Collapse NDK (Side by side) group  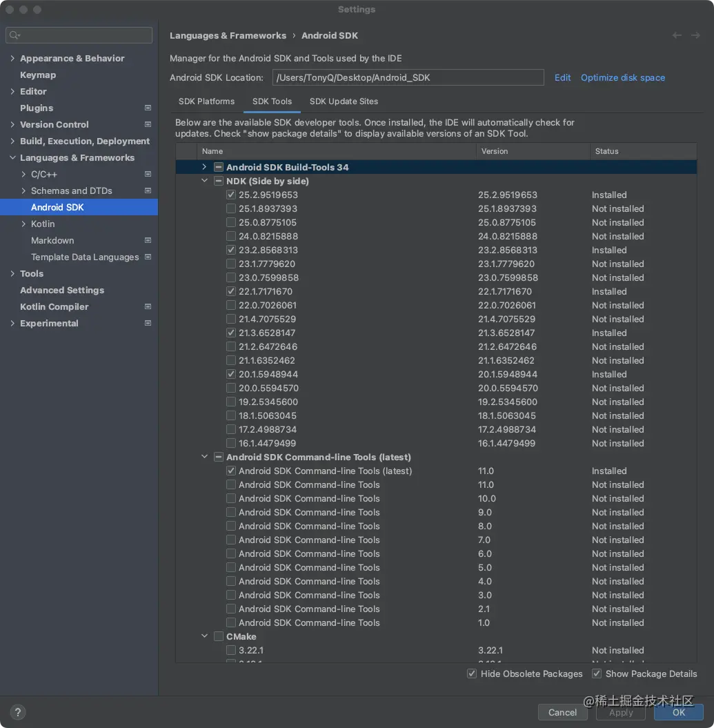click(x=204, y=181)
